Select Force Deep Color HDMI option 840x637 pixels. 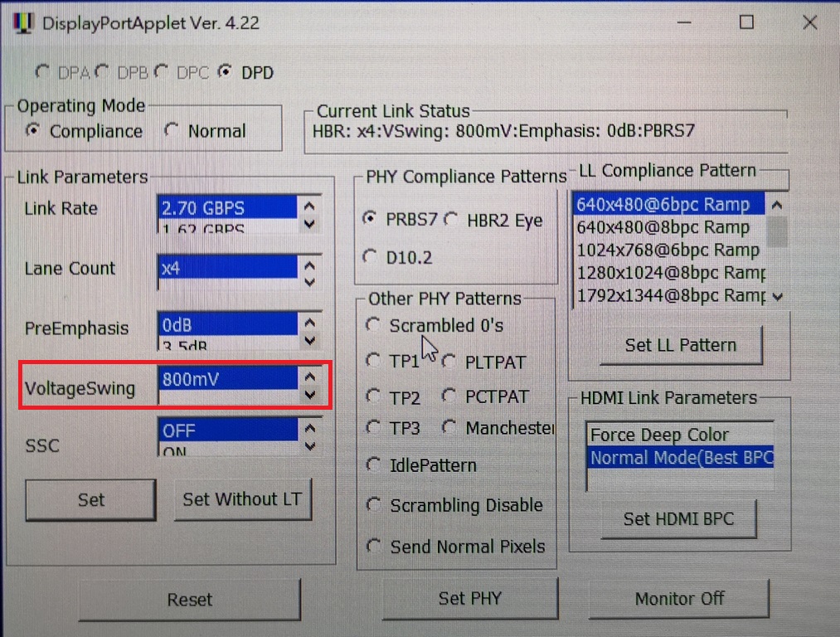point(680,435)
